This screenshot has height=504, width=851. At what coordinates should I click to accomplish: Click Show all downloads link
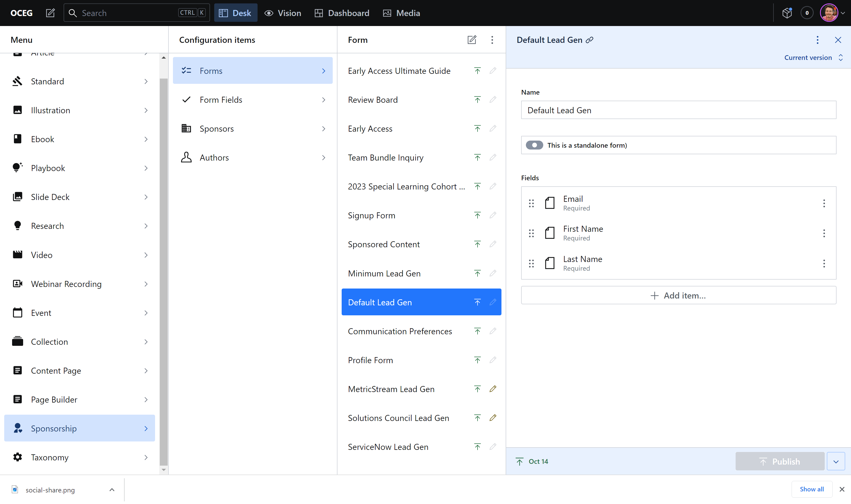click(812, 489)
